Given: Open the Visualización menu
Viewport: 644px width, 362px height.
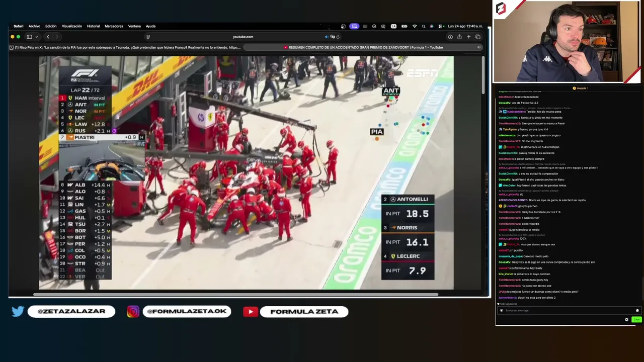Looking at the screenshot, I should click(71, 26).
